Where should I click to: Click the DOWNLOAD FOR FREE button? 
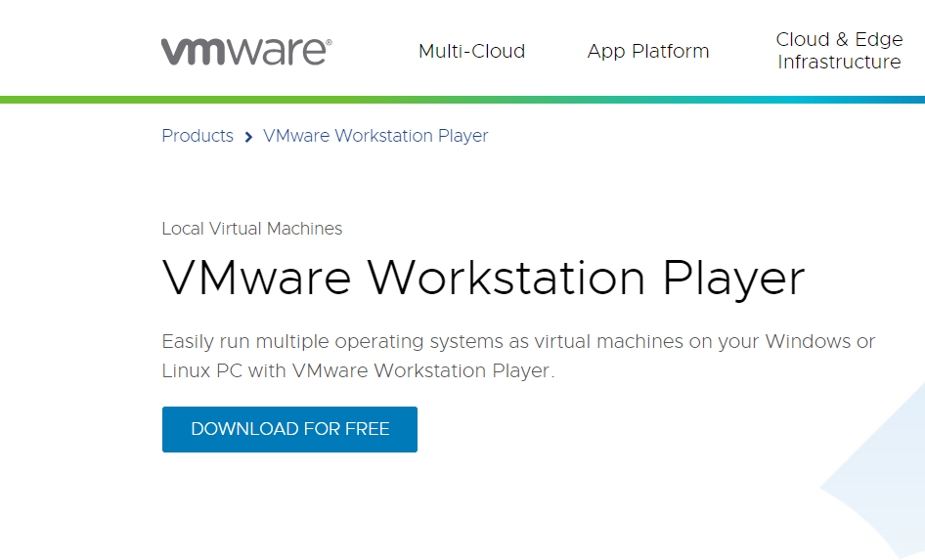(289, 429)
